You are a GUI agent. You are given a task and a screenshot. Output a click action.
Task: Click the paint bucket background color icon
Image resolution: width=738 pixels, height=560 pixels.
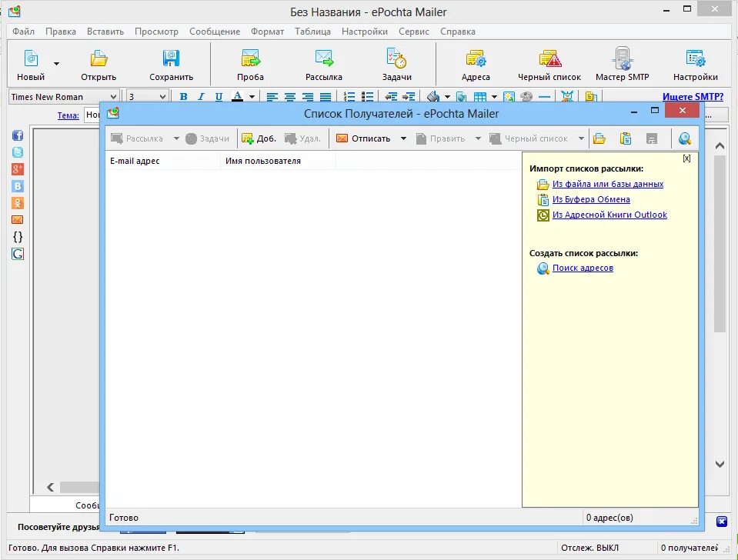click(433, 96)
